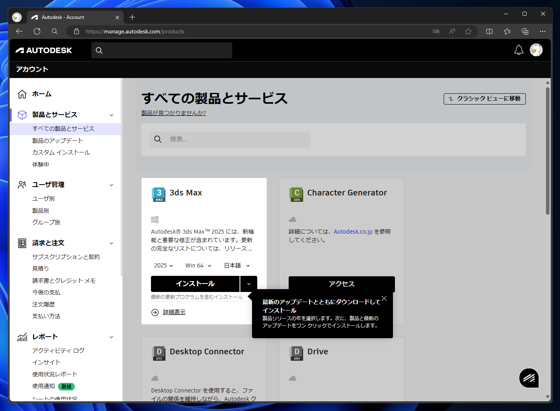Open ユーザ別 in sidebar
This screenshot has height=411, width=560.
tap(43, 199)
